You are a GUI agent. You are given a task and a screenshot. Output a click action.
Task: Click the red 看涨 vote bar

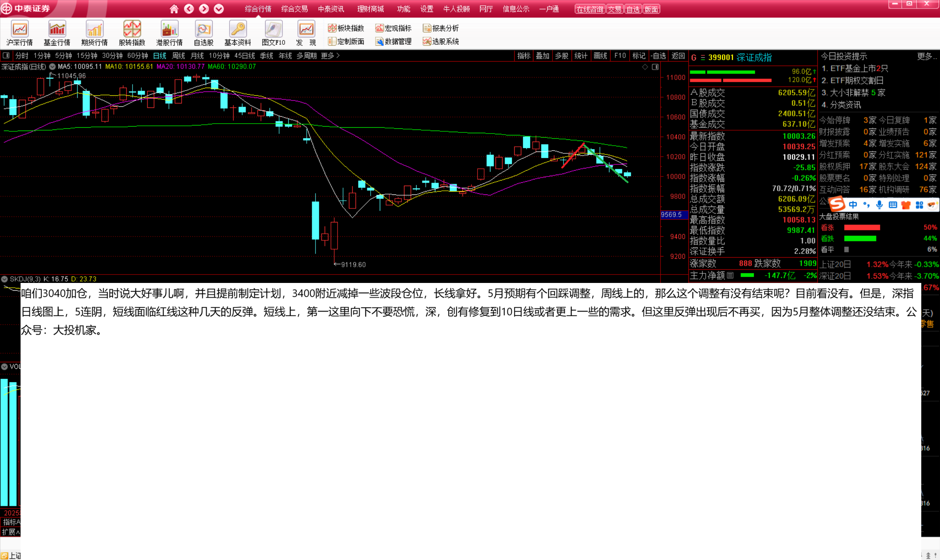(x=862, y=228)
